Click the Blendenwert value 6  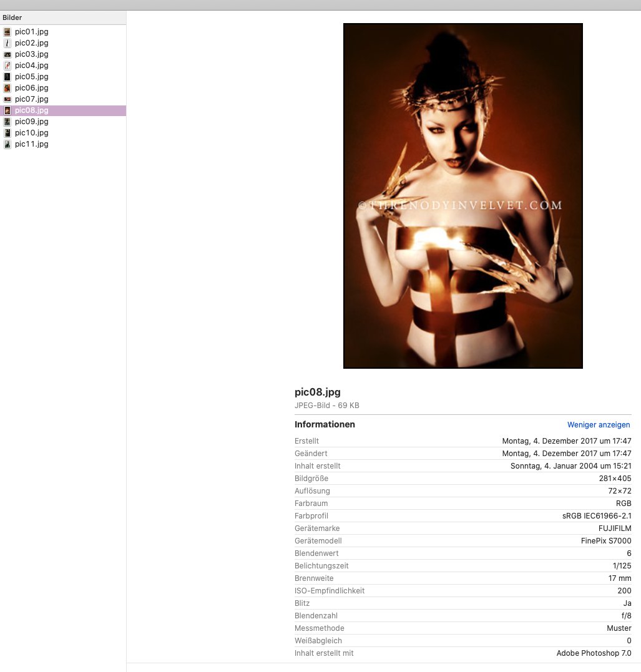pyautogui.click(x=629, y=553)
